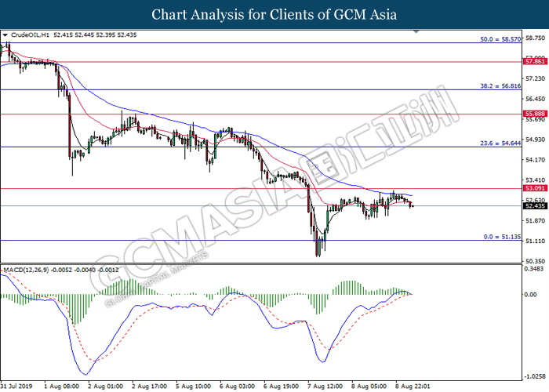Select the current price 52.435 marker

coord(534,206)
